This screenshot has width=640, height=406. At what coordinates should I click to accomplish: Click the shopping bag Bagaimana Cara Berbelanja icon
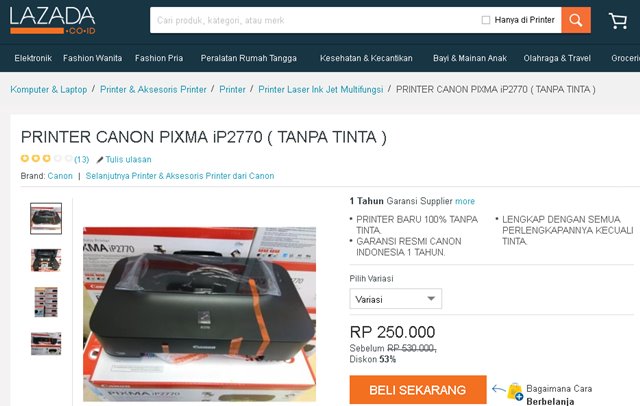[515, 392]
